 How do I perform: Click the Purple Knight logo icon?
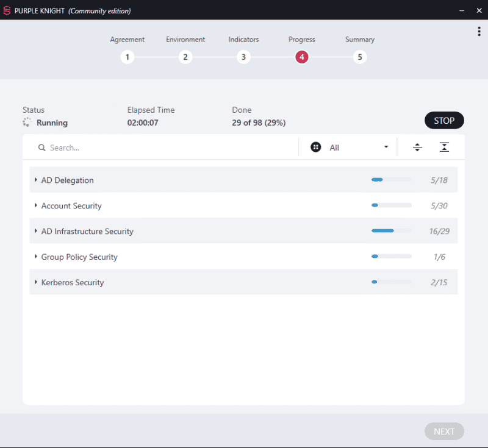(7, 10)
